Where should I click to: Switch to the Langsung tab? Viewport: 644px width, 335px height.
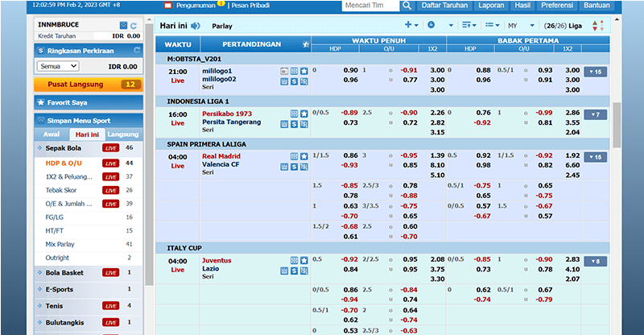[x=123, y=134]
